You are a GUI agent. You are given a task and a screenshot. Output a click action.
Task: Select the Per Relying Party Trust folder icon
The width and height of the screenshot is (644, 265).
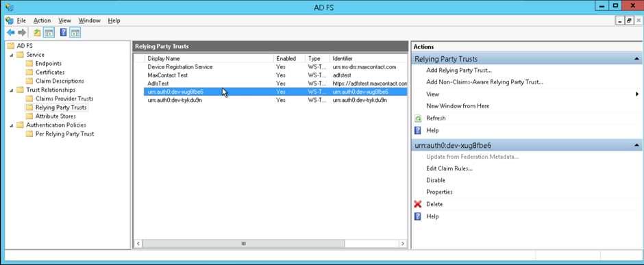(29, 134)
